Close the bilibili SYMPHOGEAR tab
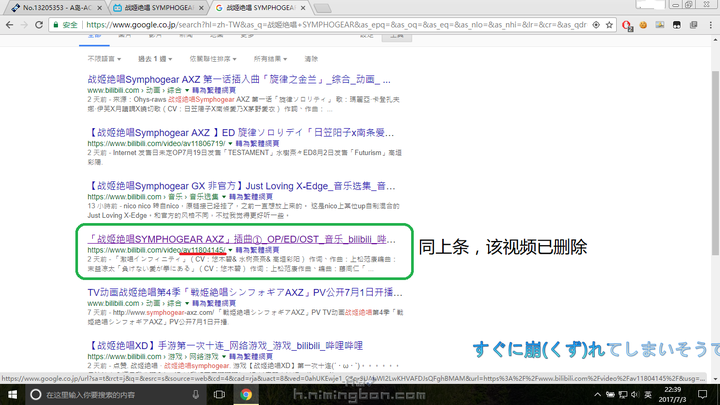The width and height of the screenshot is (720, 405). point(201,8)
